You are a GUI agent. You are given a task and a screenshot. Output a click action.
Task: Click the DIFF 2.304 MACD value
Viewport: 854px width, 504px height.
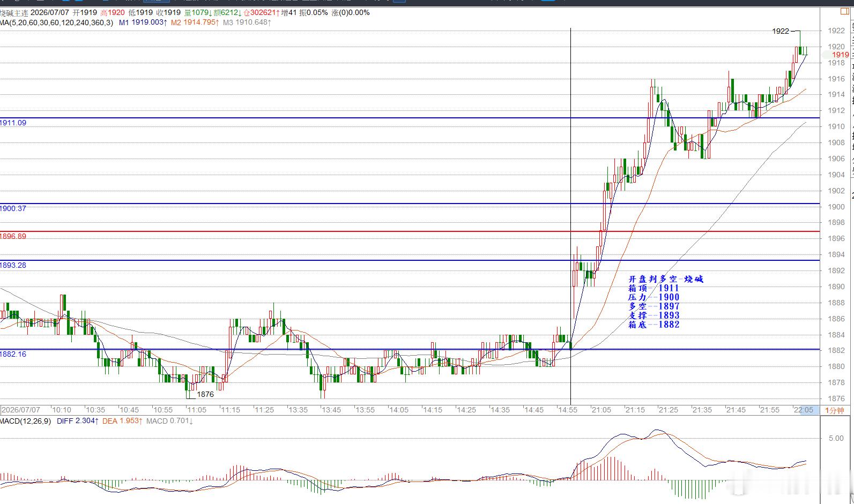[x=78, y=421]
